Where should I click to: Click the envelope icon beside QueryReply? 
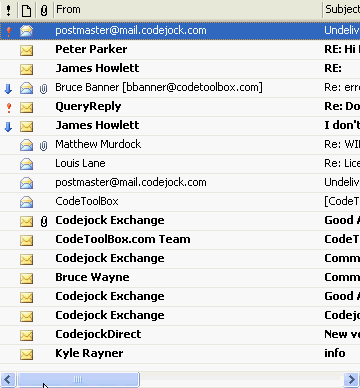(26, 107)
